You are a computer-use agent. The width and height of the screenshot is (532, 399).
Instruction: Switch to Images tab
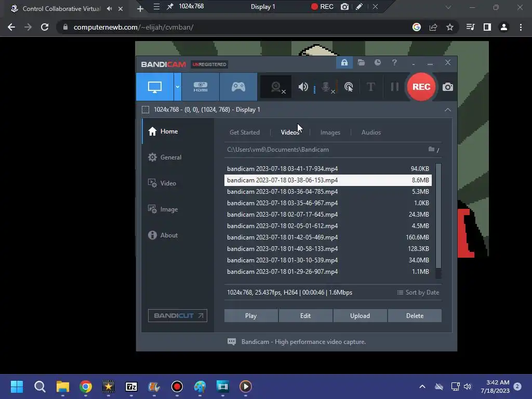330,132
